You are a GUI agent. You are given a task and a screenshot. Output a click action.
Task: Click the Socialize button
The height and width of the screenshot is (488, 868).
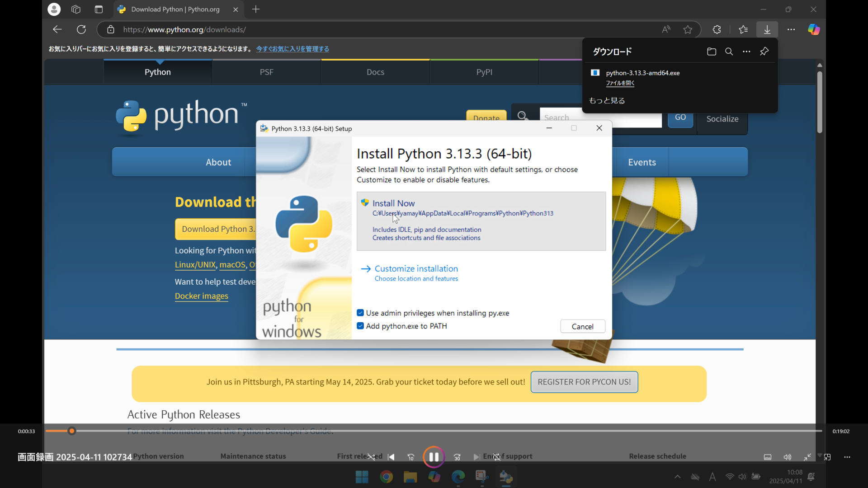722,119
